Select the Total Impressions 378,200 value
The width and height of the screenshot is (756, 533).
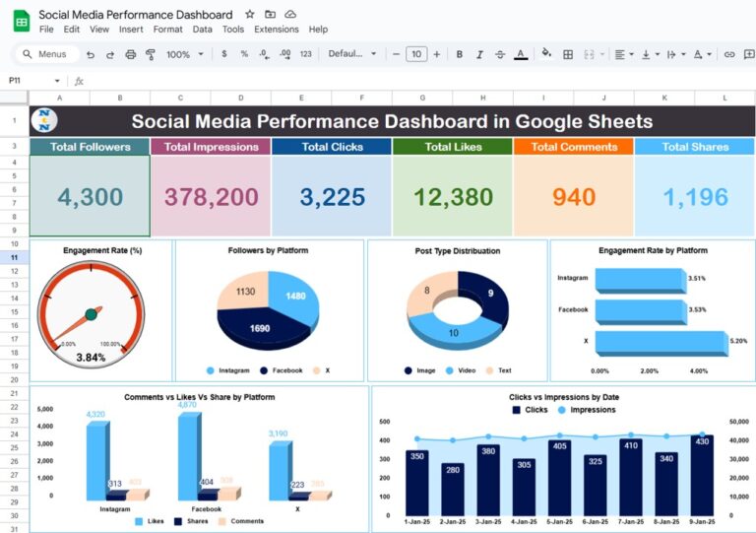[x=212, y=197]
